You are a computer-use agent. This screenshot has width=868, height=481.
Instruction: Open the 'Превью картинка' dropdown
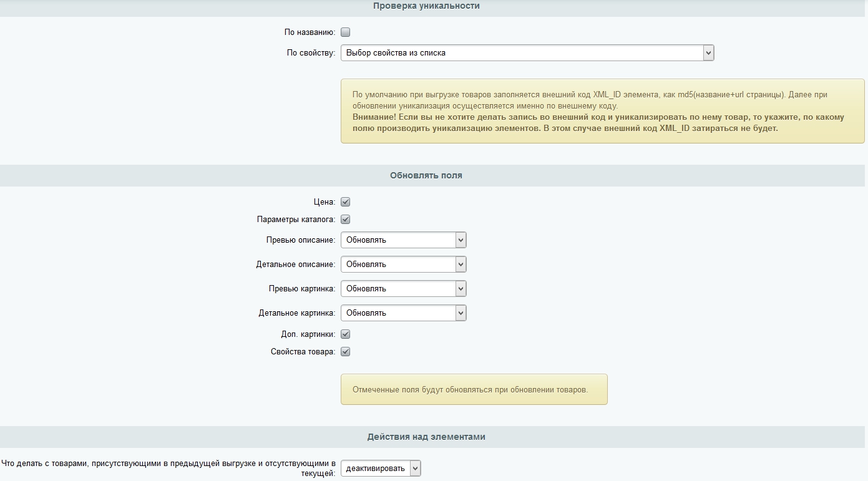404,288
